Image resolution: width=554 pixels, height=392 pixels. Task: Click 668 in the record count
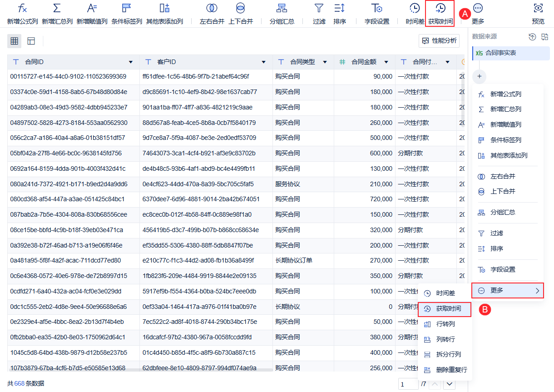[20, 383]
